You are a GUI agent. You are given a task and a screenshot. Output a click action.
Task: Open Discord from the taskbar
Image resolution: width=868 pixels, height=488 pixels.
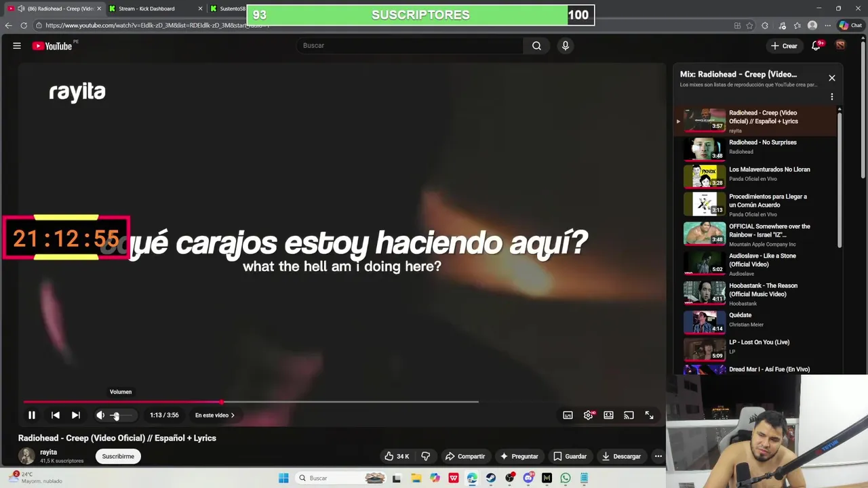click(x=528, y=478)
